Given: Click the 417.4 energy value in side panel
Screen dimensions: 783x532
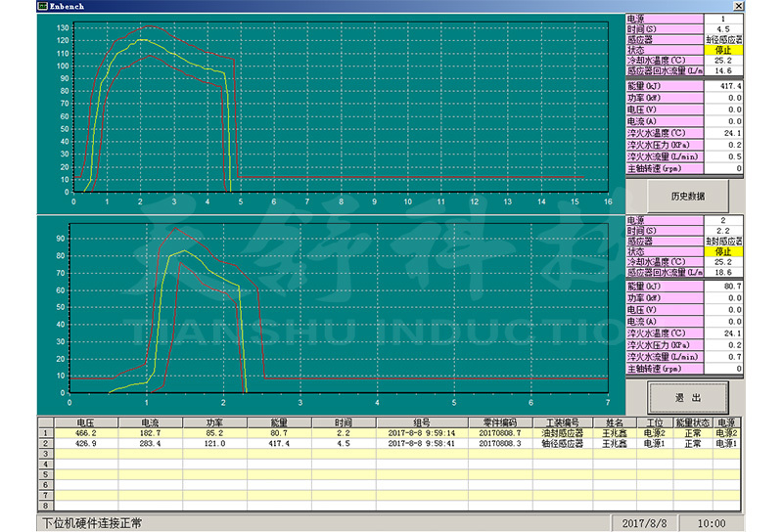Looking at the screenshot, I should pos(723,86).
